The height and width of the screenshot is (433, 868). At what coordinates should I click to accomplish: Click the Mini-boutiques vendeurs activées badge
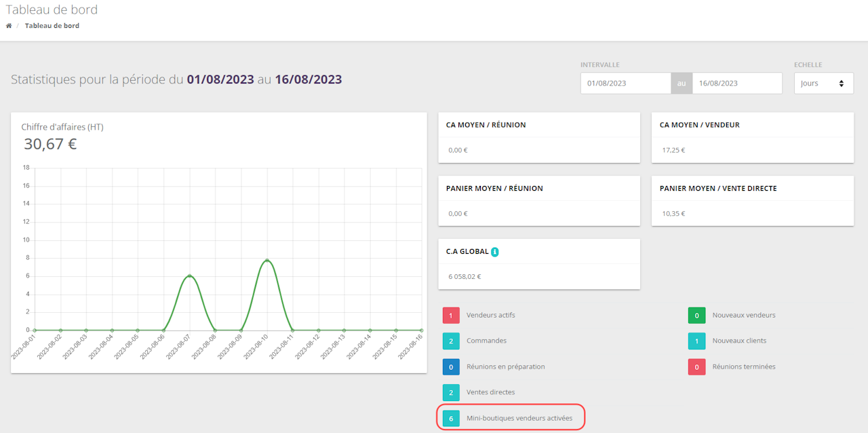coord(451,419)
